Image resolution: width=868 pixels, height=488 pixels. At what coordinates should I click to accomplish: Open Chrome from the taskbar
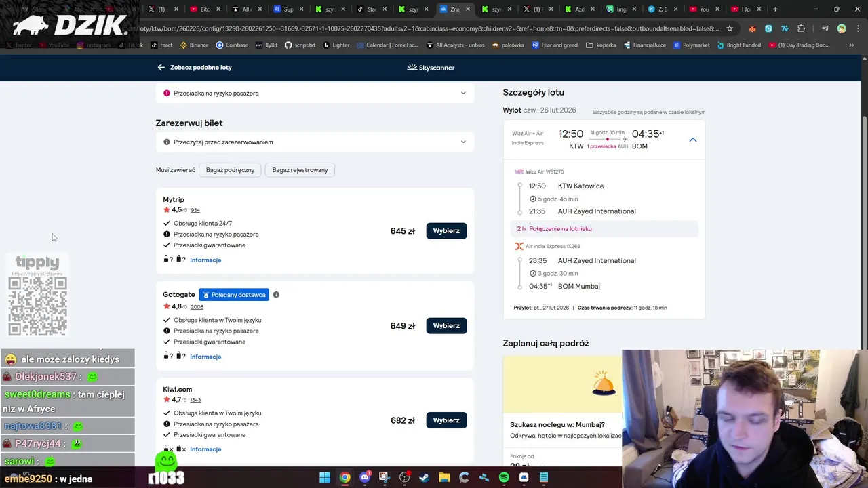click(344, 478)
